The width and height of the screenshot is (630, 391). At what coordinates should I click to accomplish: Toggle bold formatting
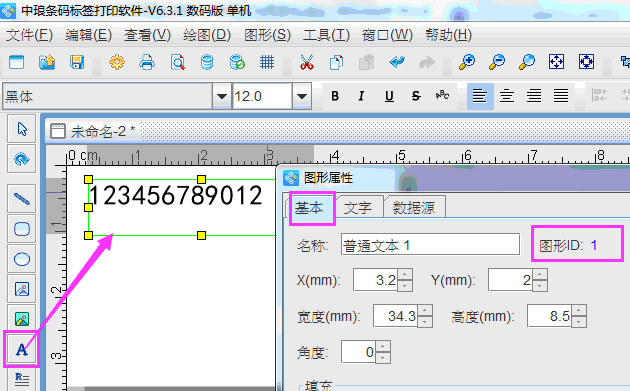(x=335, y=96)
